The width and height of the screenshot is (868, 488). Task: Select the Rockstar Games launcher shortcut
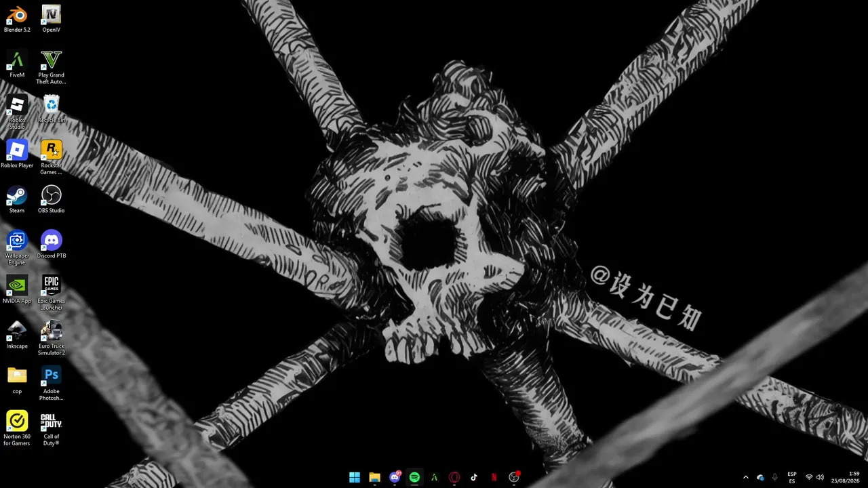tap(52, 158)
